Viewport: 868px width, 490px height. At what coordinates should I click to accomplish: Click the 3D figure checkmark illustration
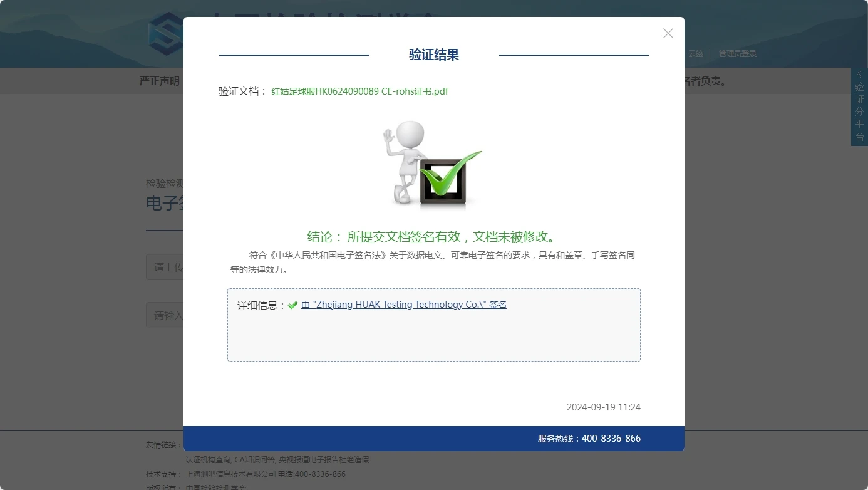432,163
